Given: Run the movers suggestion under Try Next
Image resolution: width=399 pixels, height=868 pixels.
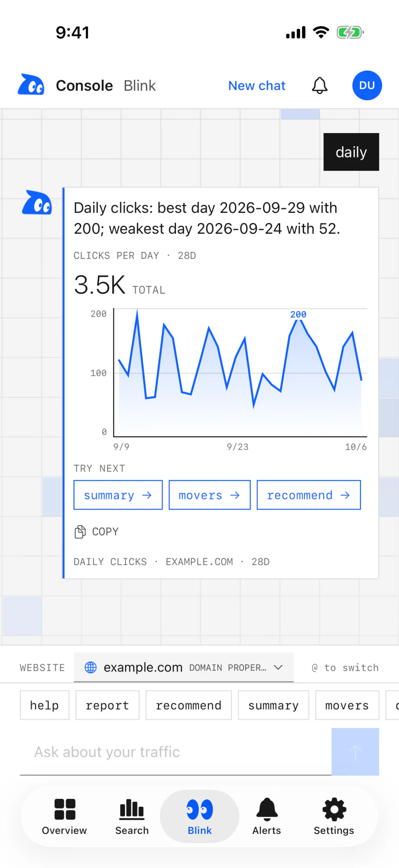Looking at the screenshot, I should pyautogui.click(x=210, y=495).
